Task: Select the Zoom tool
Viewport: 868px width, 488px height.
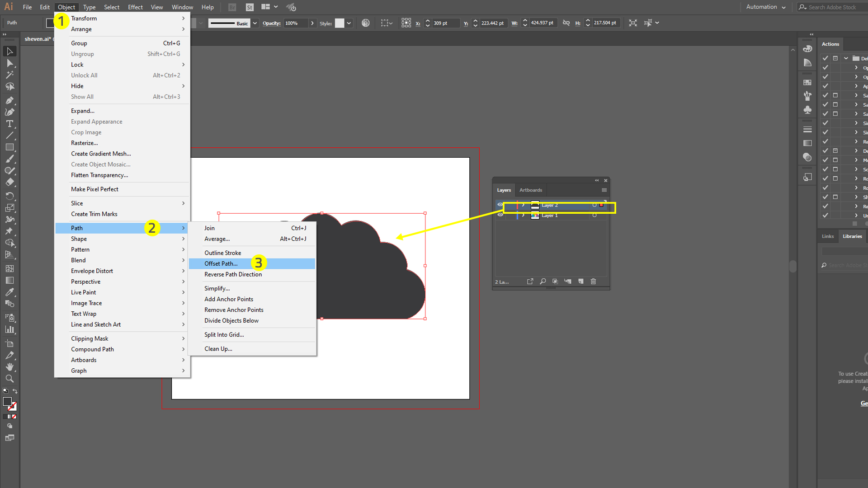Action: tap(9, 379)
